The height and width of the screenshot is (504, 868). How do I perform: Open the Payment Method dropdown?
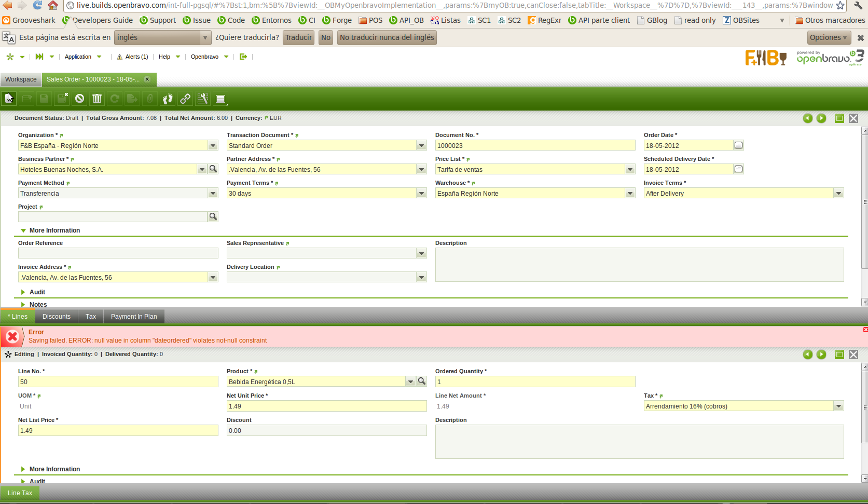(x=213, y=194)
